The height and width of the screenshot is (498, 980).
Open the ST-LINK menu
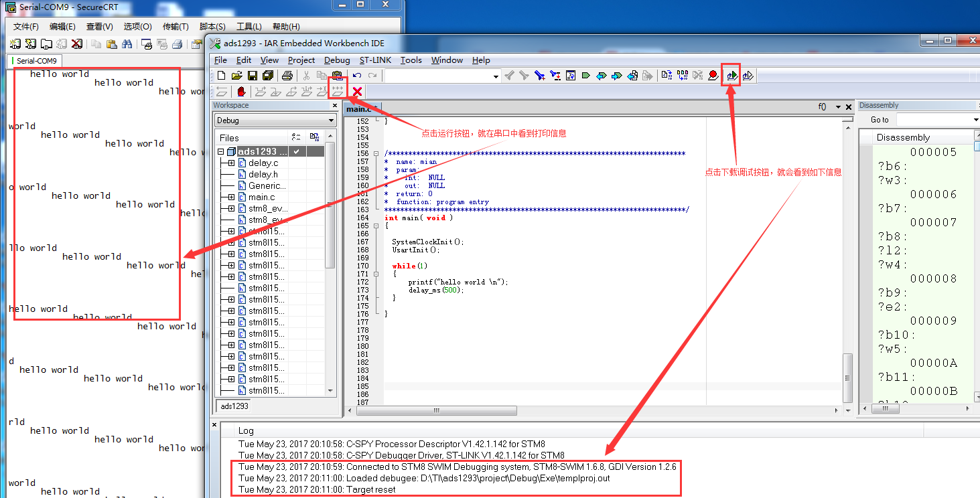pos(375,60)
